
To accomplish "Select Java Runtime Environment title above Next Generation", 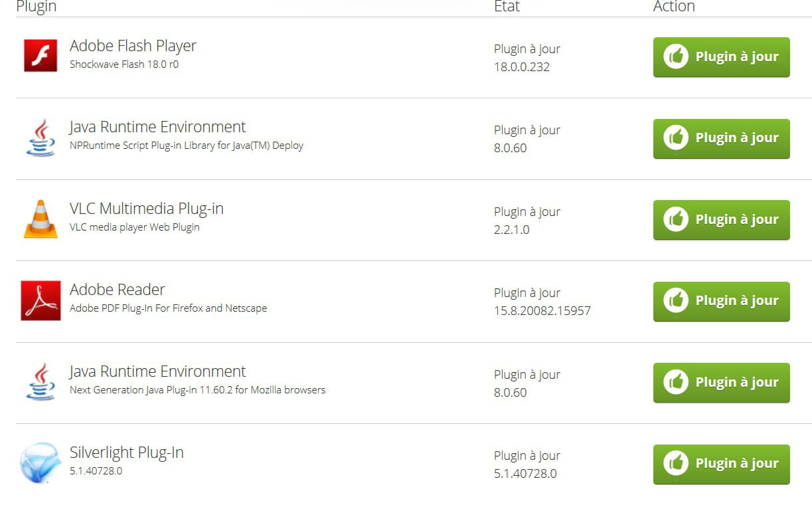I will pyautogui.click(x=157, y=371).
